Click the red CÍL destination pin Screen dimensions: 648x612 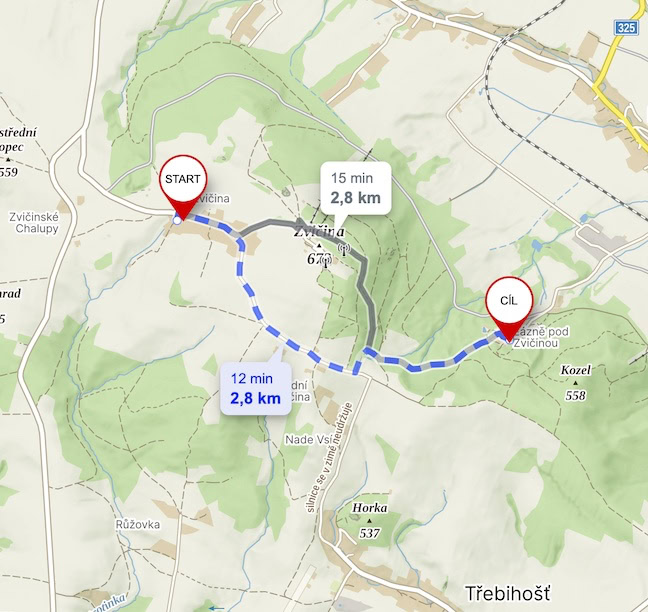(x=509, y=308)
